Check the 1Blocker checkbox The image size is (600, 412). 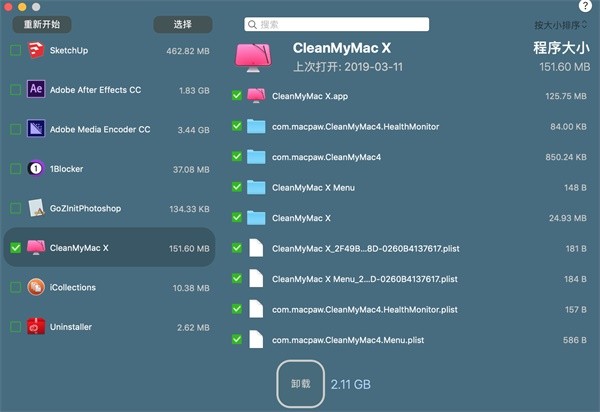[15, 169]
